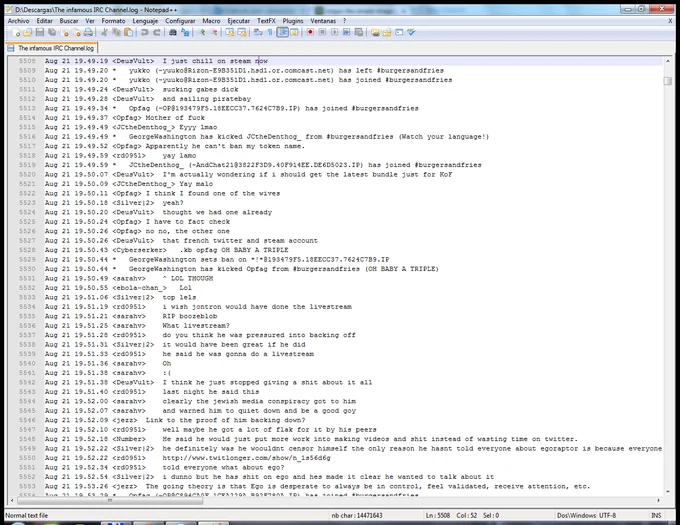Open Replace dialog from toolbar icon
The width and height of the screenshot is (680, 525).
pos(185,32)
